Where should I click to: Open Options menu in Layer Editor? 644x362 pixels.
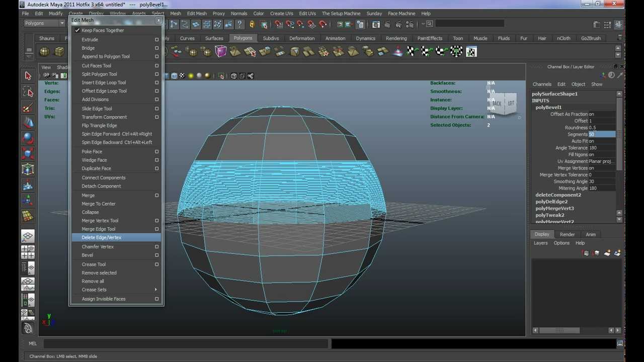coord(561,243)
